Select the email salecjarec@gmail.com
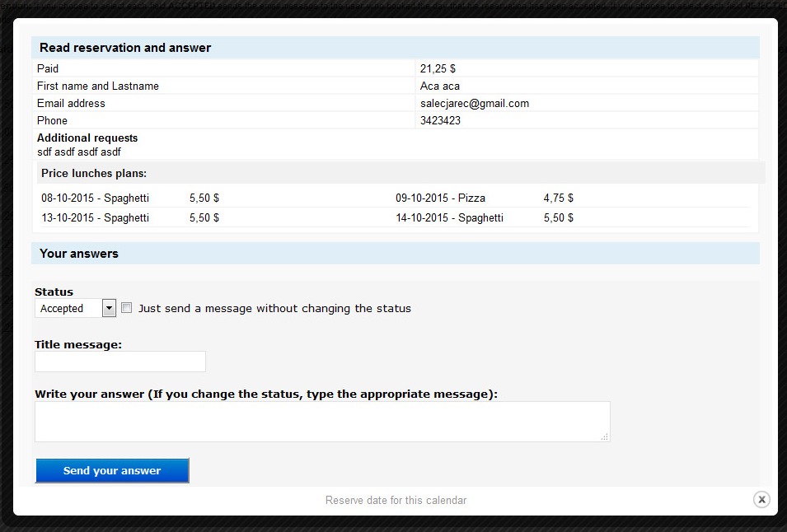787x532 pixels. point(475,103)
